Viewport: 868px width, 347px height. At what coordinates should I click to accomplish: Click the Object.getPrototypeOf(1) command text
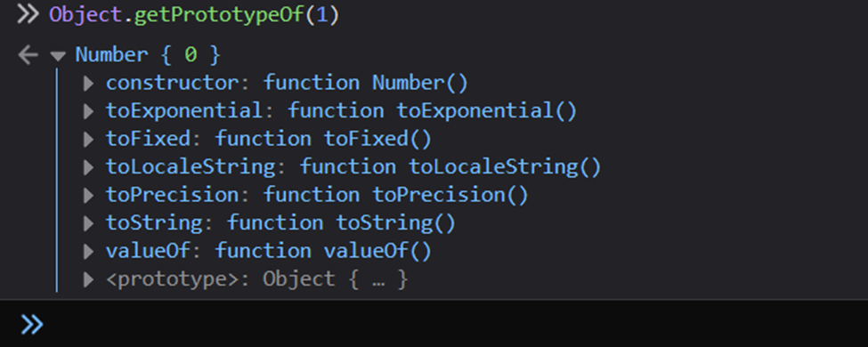tap(194, 15)
